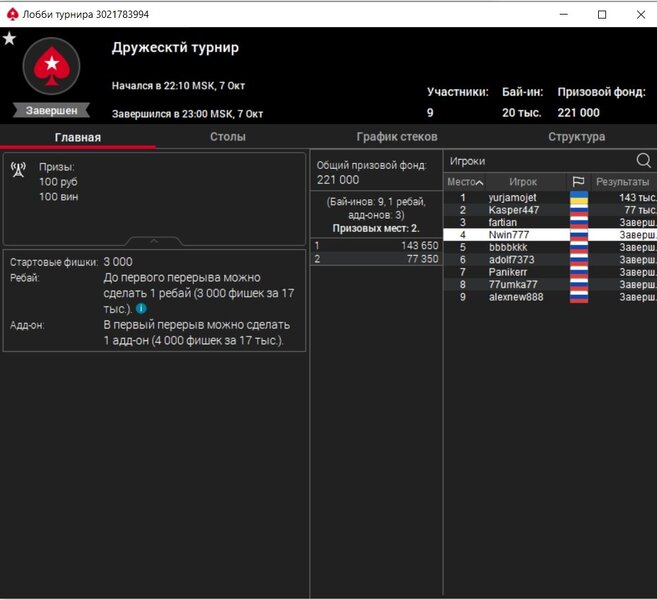Sort players by country flag column
This screenshot has width=657, height=600.
point(578,182)
